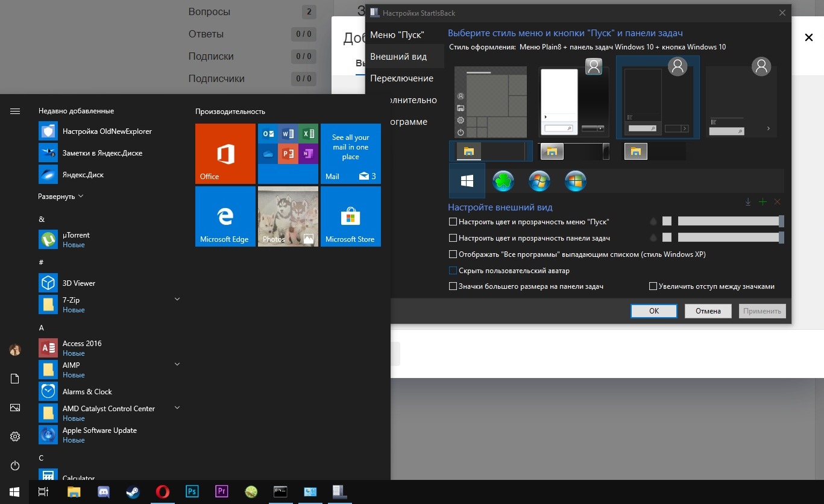
Task: Select the Windows 10 flat Start button style
Action: [467, 181]
